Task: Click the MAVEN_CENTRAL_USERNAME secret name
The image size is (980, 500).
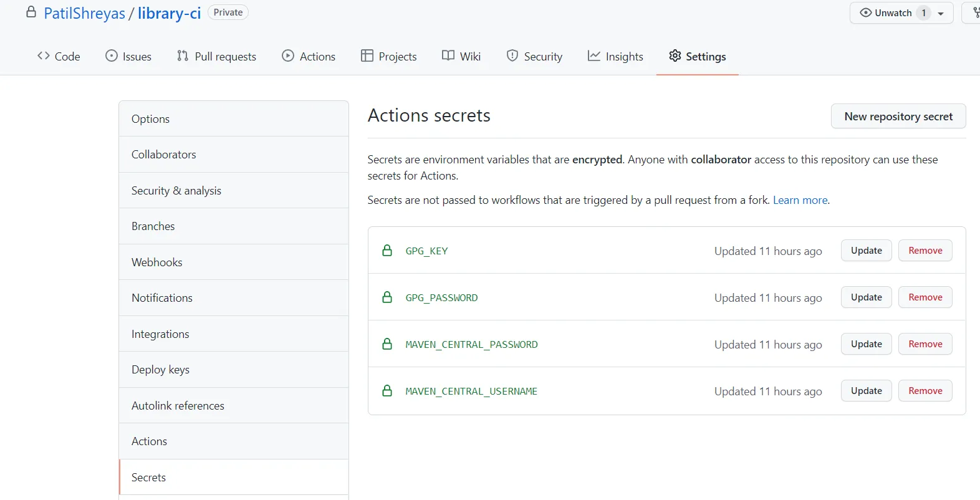Action: [x=471, y=391]
